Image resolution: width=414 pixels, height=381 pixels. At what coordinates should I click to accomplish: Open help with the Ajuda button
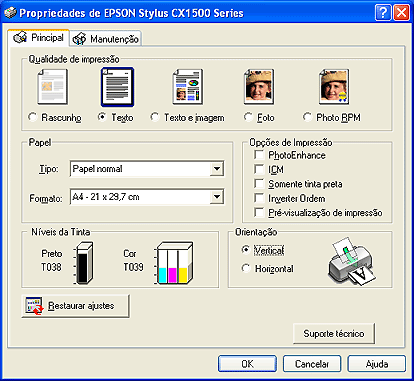(377, 364)
